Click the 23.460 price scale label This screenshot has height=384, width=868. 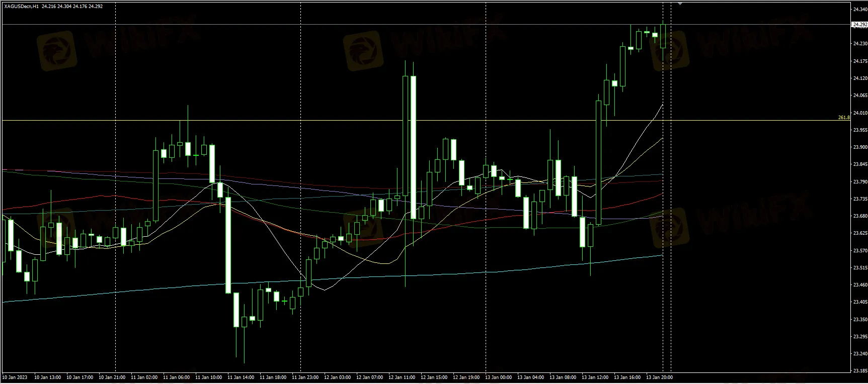coord(860,285)
